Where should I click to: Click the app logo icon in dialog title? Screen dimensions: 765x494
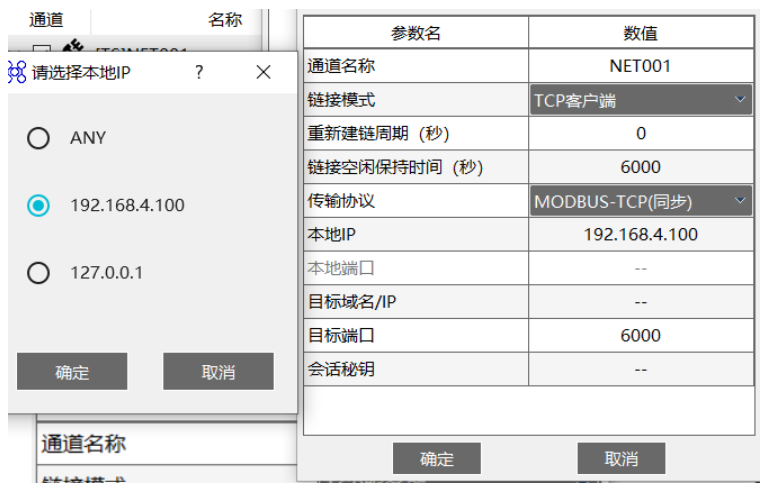(x=17, y=72)
